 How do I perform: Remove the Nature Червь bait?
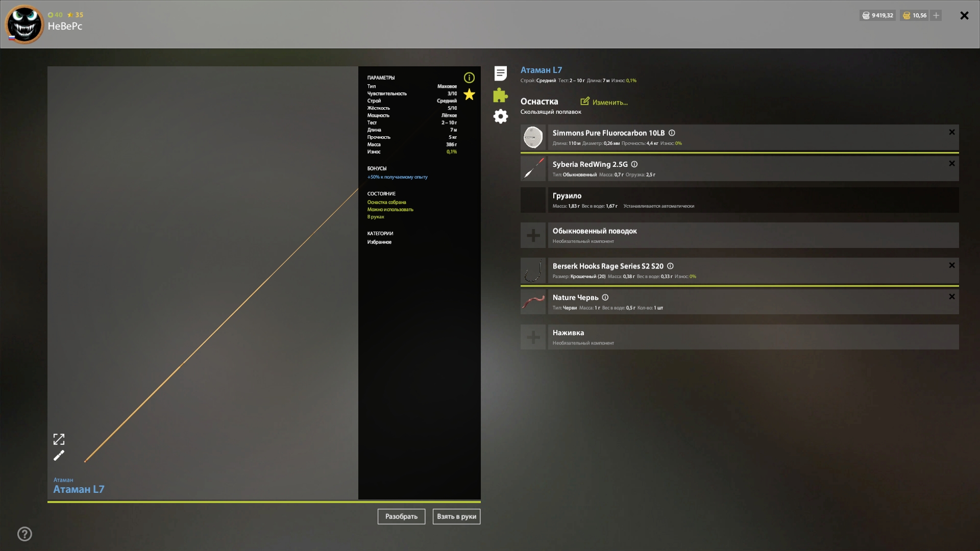coord(951,297)
